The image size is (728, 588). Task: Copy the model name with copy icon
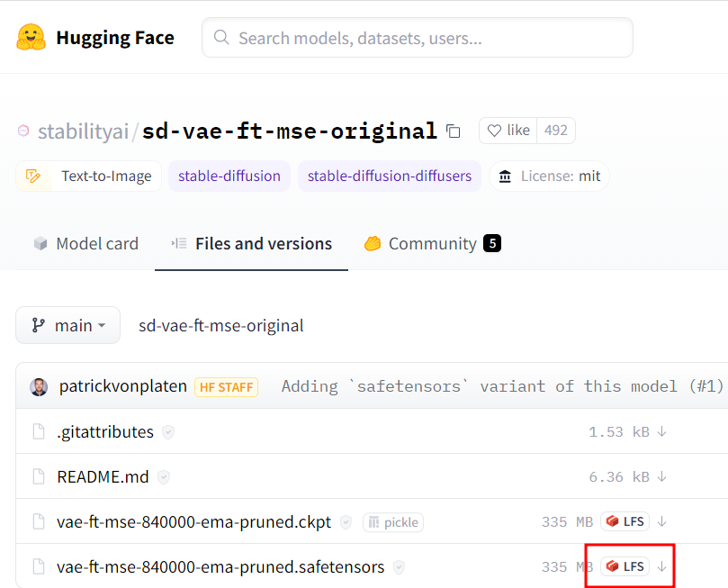[x=454, y=131]
